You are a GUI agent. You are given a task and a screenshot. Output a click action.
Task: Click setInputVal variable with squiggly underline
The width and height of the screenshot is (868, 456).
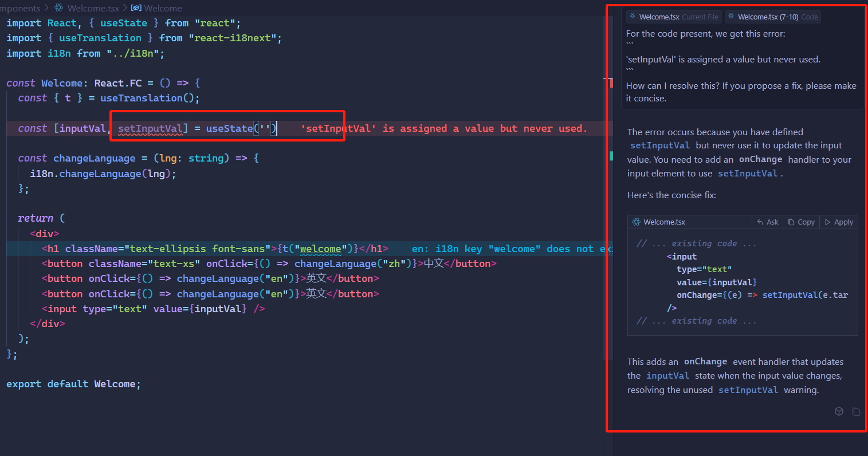pyautogui.click(x=150, y=128)
